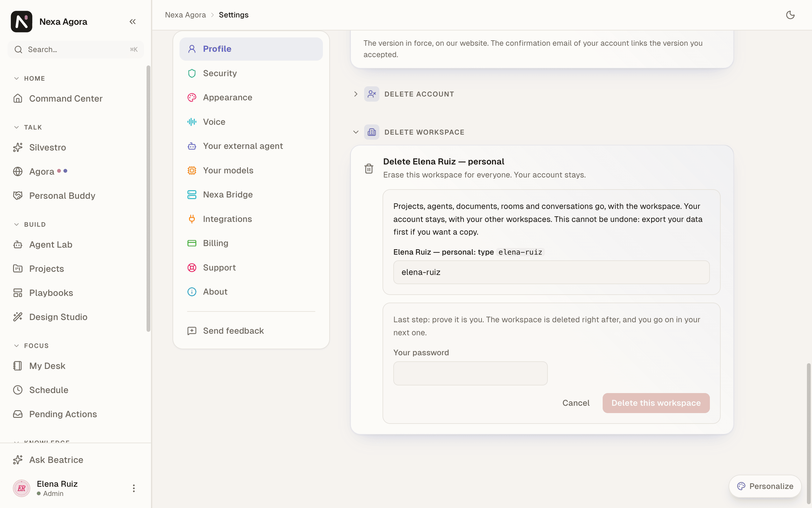Open My Desk notebook icon
This screenshot has height=508, width=812.
18,366
